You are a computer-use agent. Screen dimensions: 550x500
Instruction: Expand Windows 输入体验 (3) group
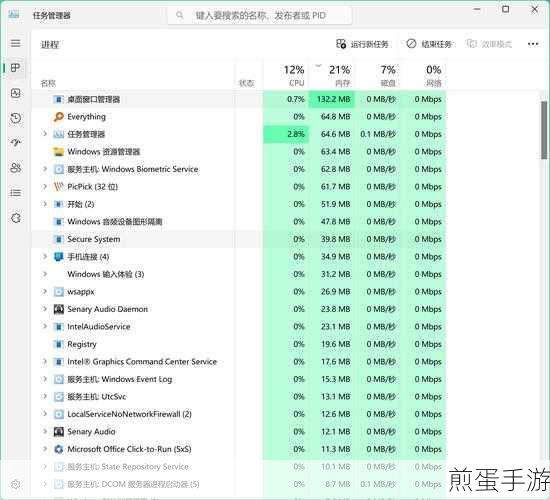point(44,274)
